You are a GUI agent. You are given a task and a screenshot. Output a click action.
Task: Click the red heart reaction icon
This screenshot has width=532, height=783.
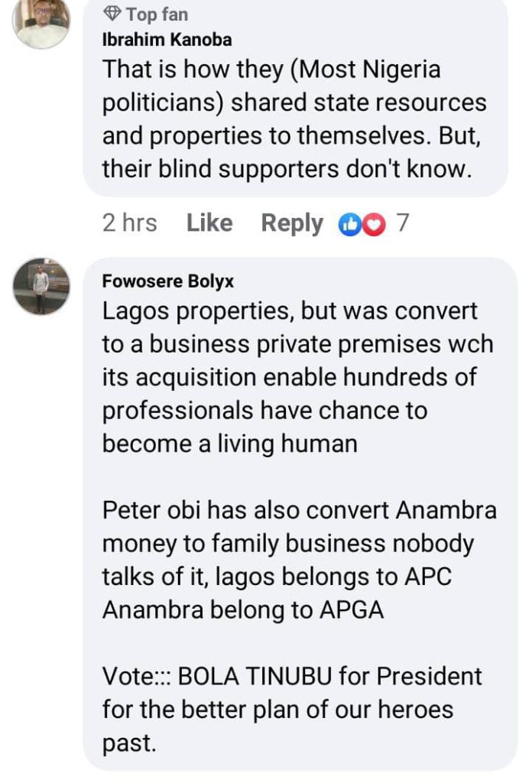373,224
